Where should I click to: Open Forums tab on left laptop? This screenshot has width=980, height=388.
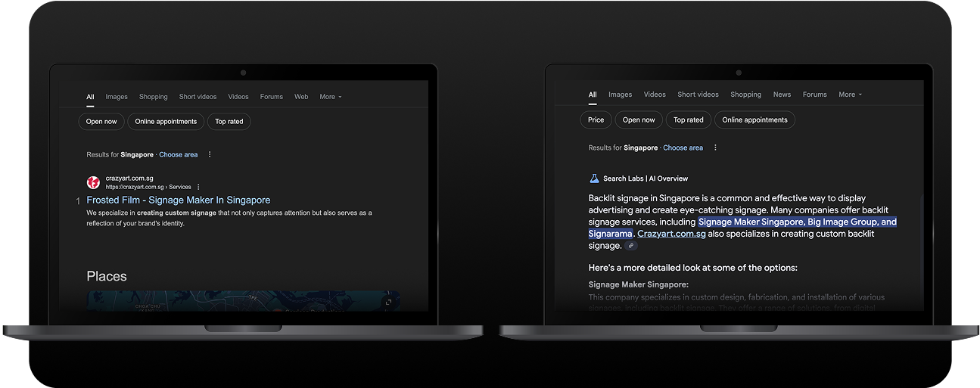coord(272,97)
